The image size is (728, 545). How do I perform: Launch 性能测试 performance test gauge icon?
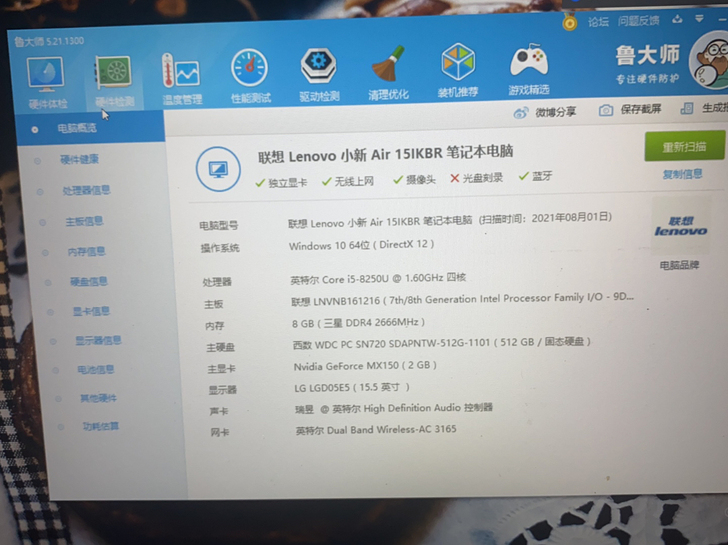[249, 68]
